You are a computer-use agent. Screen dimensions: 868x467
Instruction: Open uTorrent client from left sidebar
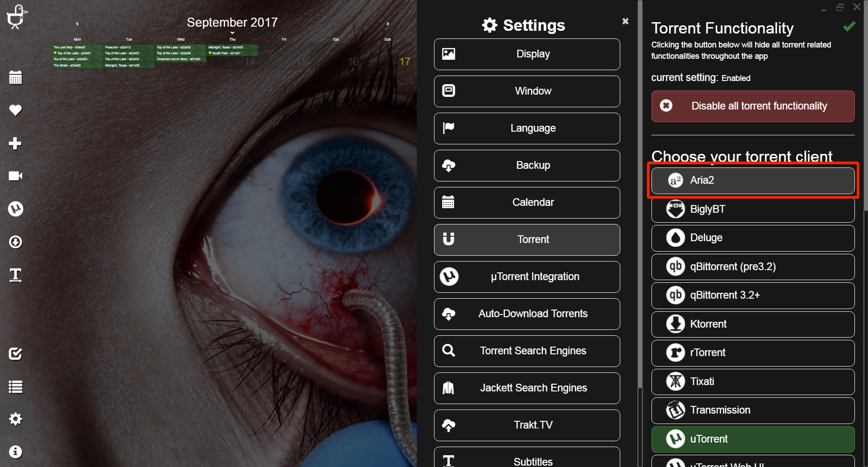pos(15,209)
